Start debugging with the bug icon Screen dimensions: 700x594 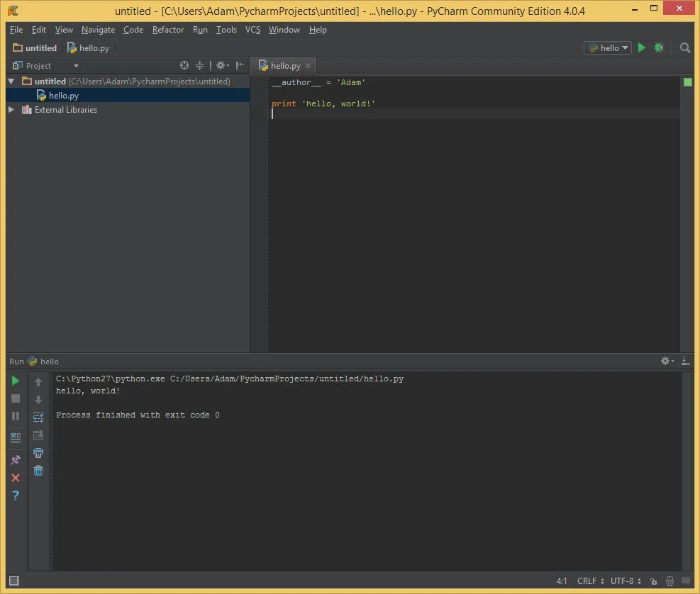(x=659, y=47)
